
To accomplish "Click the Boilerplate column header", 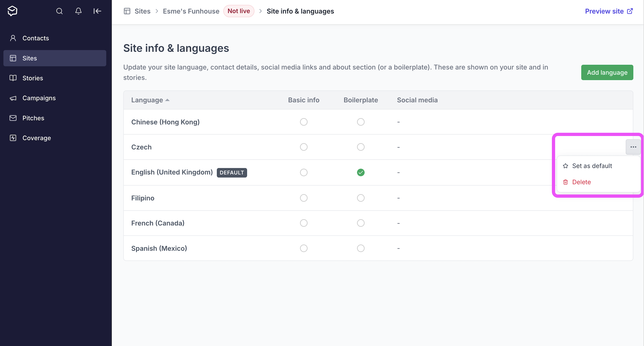I will [x=361, y=100].
